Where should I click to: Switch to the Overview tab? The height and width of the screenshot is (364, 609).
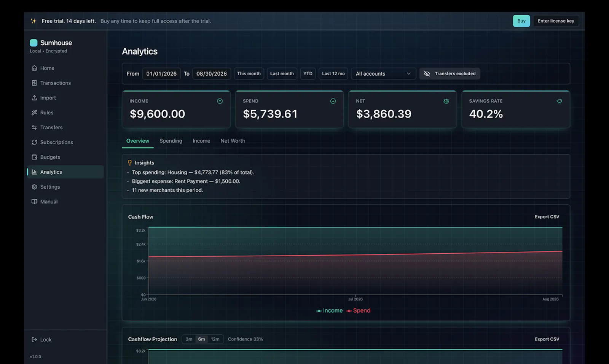(138, 141)
